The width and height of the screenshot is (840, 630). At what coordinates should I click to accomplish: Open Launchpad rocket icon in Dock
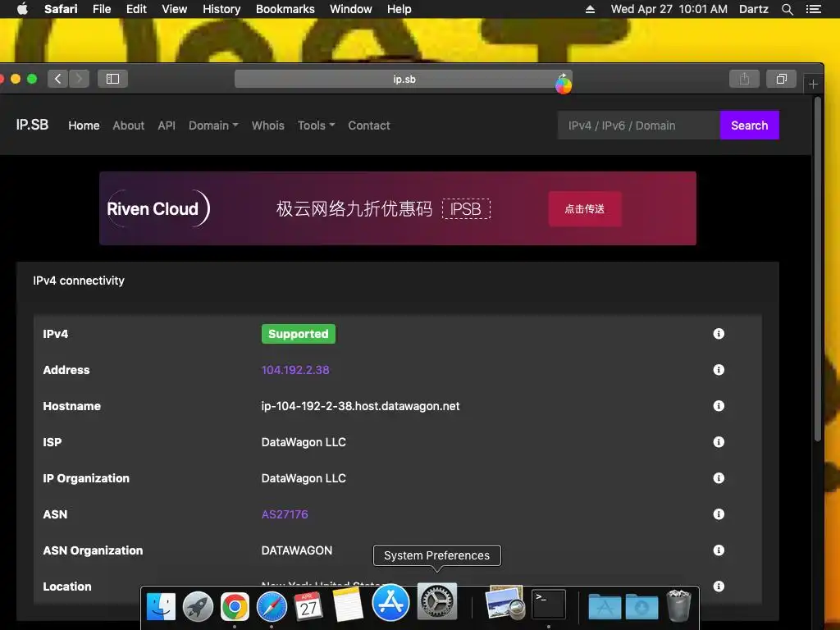pos(198,606)
